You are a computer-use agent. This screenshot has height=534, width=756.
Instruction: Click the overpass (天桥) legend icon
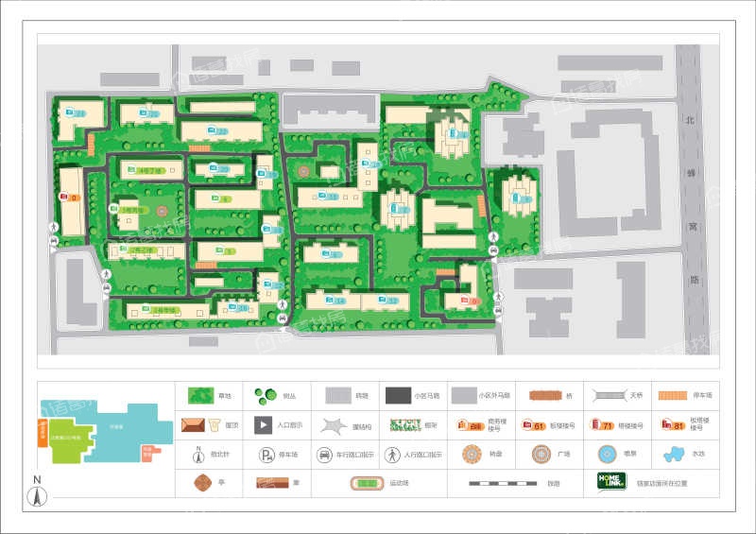click(x=610, y=396)
